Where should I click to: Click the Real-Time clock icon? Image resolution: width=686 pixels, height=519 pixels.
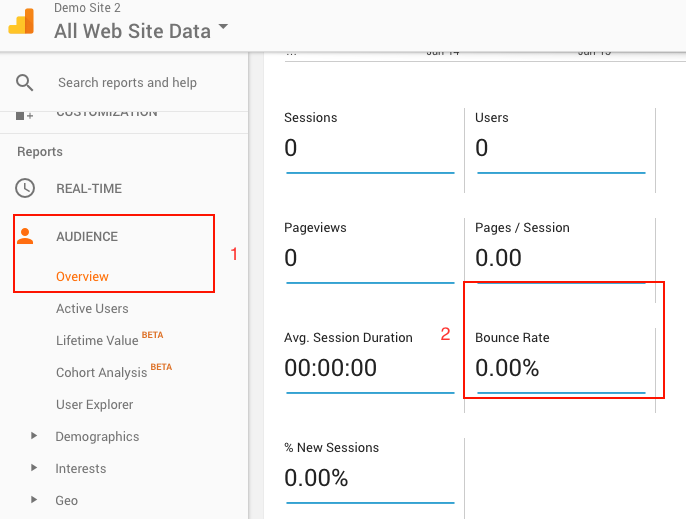pyautogui.click(x=25, y=188)
